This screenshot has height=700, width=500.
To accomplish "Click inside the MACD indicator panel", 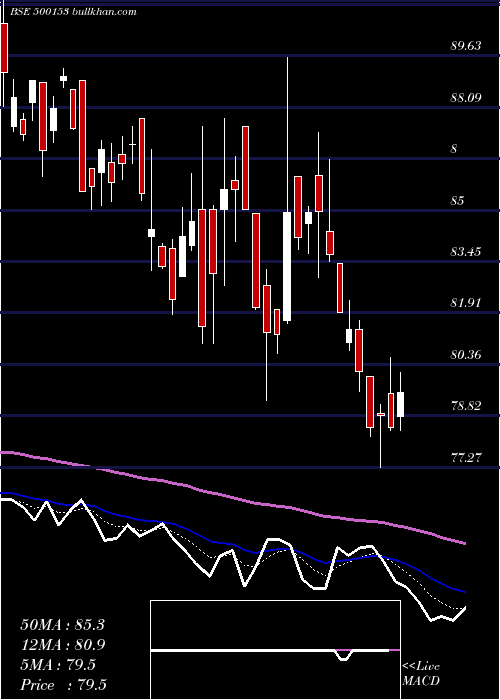I will (275, 650).
